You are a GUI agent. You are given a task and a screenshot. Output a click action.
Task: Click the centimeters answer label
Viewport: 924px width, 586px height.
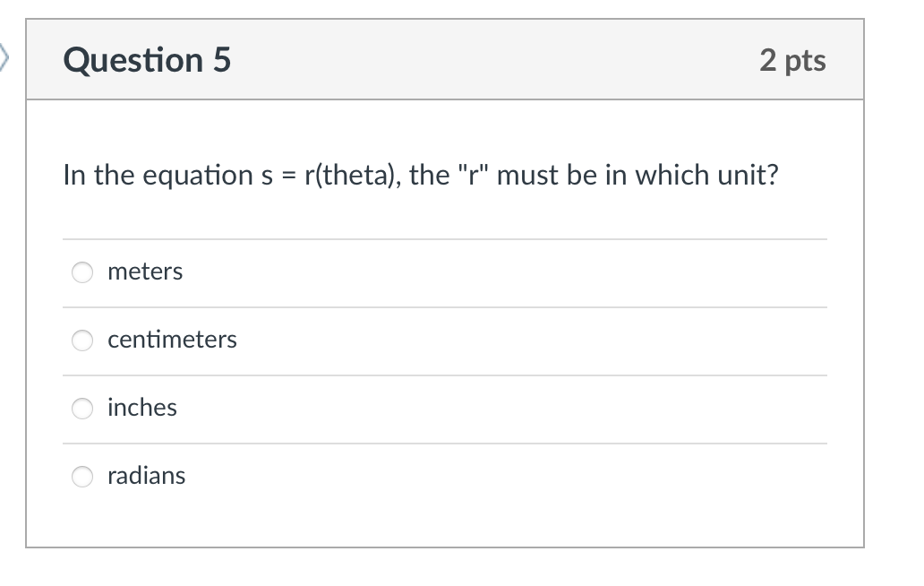[x=172, y=340]
